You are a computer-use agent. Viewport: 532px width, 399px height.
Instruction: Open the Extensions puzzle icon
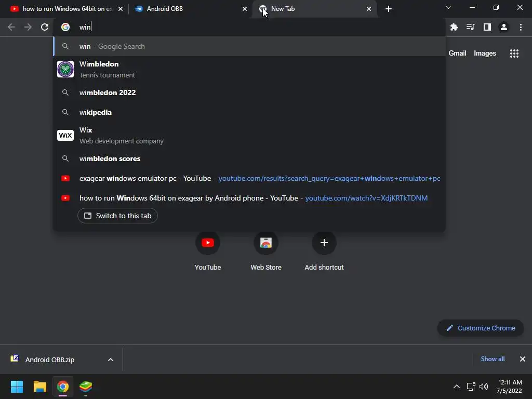[454, 27]
